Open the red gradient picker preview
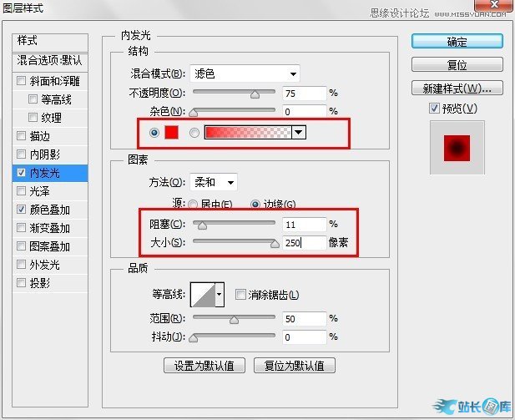515x420 pixels. [248, 132]
